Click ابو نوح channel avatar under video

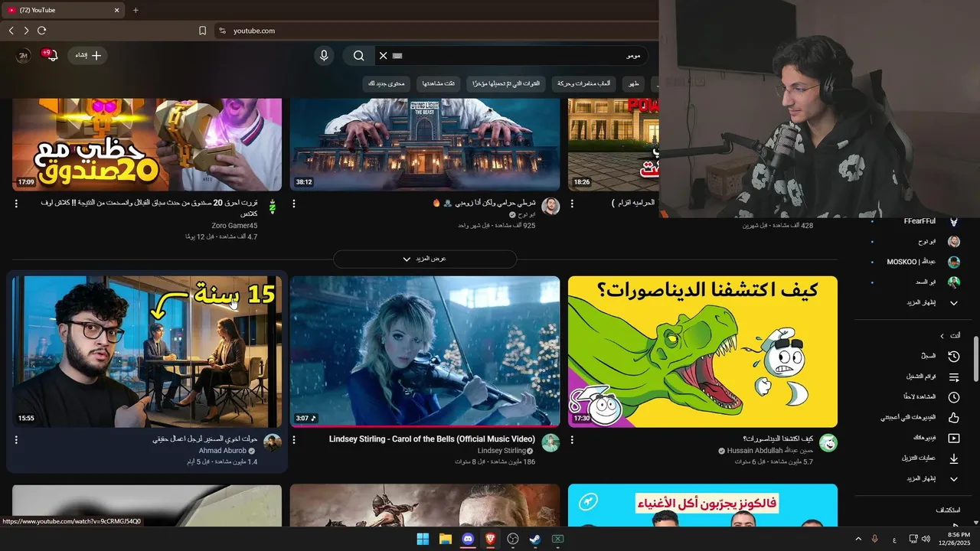pos(550,206)
